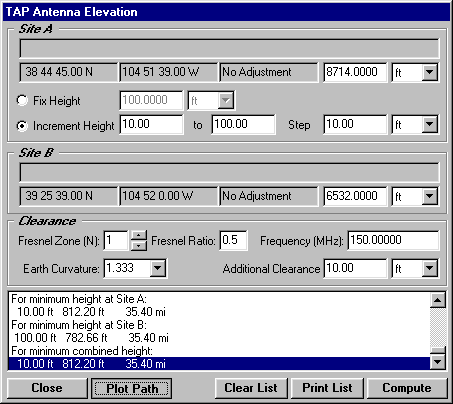Increase Fresnel Zone number with up arrow
Viewport: 453px width, 404px height.
tap(139, 235)
